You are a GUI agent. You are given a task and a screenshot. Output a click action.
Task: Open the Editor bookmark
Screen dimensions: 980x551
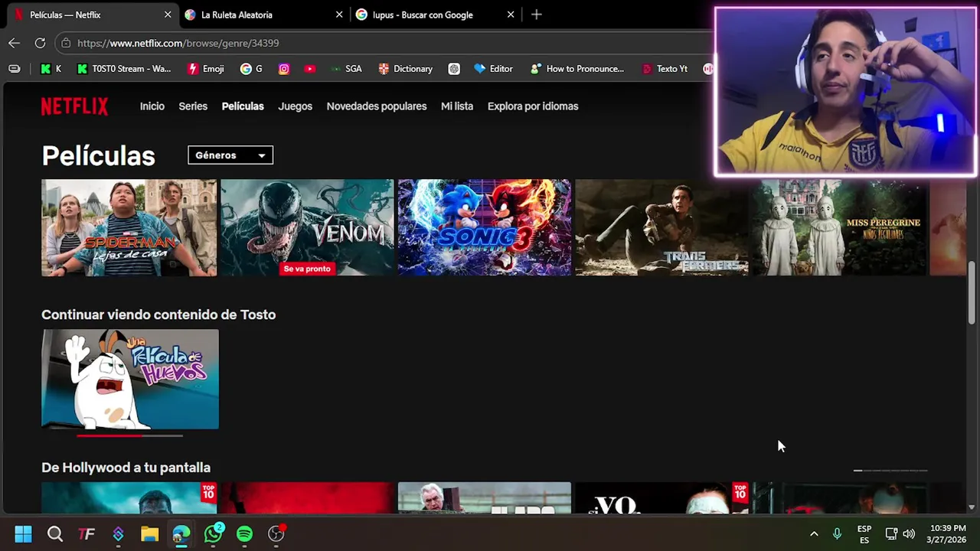pyautogui.click(x=494, y=69)
